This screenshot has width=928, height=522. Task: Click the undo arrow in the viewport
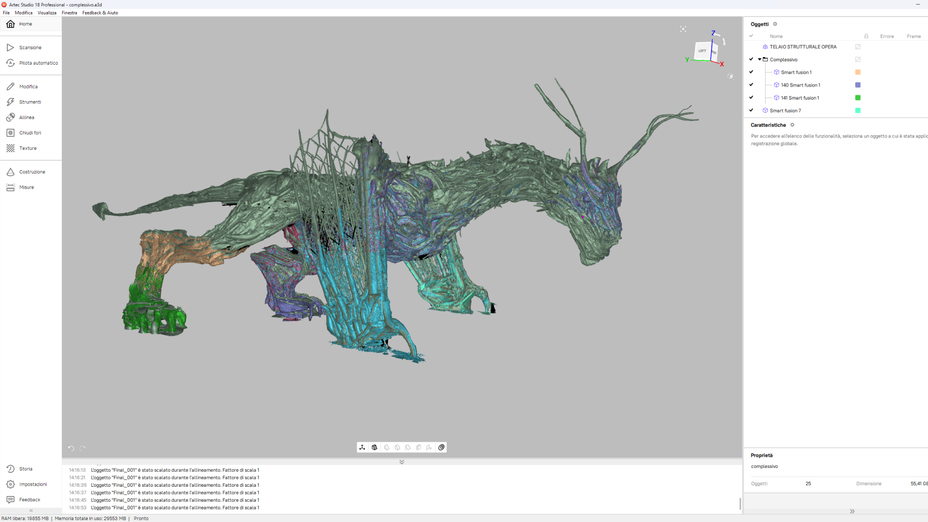[71, 448]
